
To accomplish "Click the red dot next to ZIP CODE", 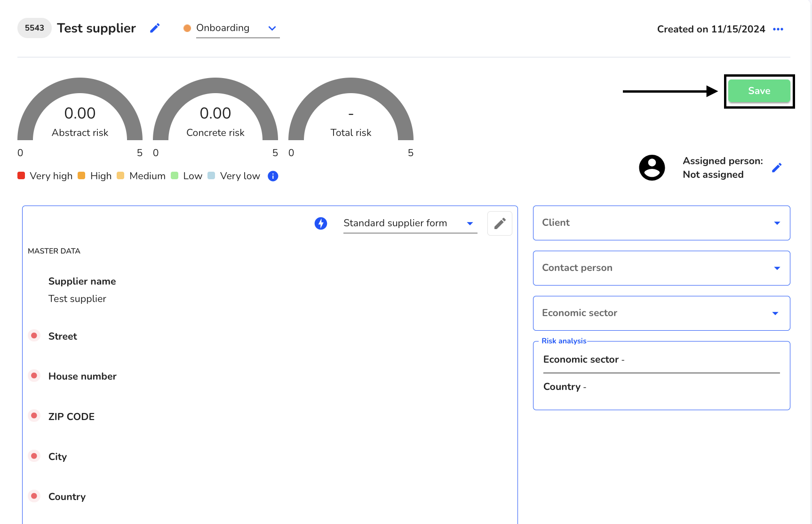I will [34, 416].
